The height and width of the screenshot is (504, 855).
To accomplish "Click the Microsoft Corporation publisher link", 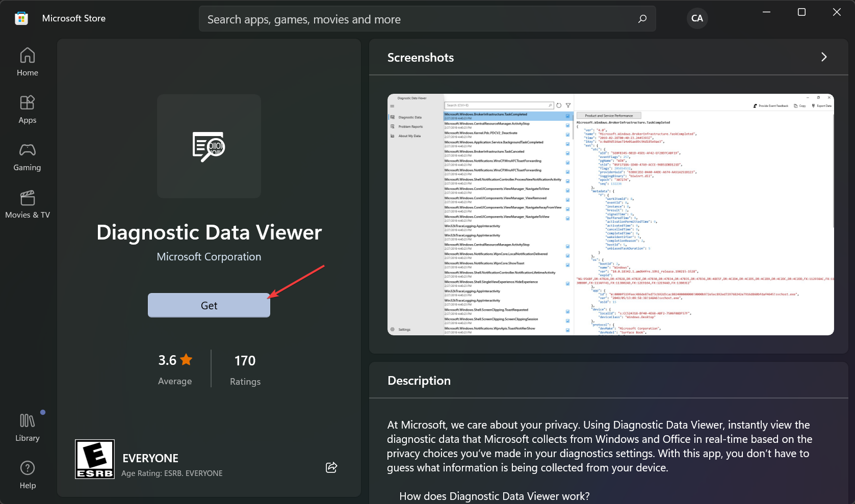I will (x=209, y=257).
